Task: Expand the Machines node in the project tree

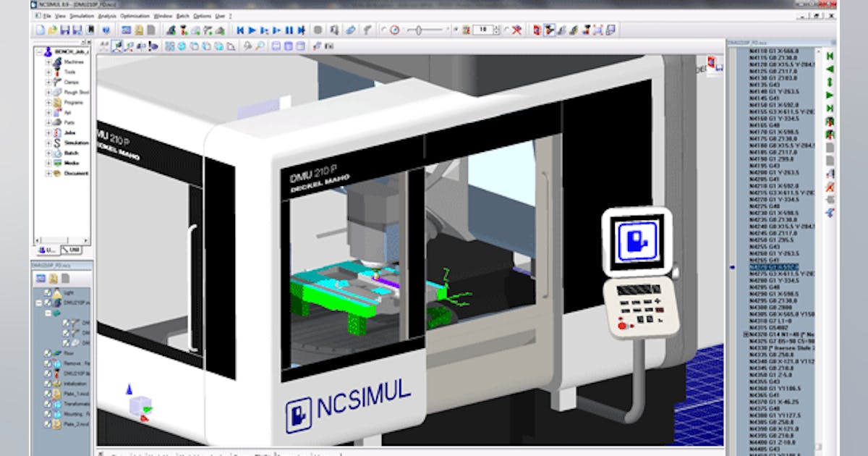Action: click(48, 62)
